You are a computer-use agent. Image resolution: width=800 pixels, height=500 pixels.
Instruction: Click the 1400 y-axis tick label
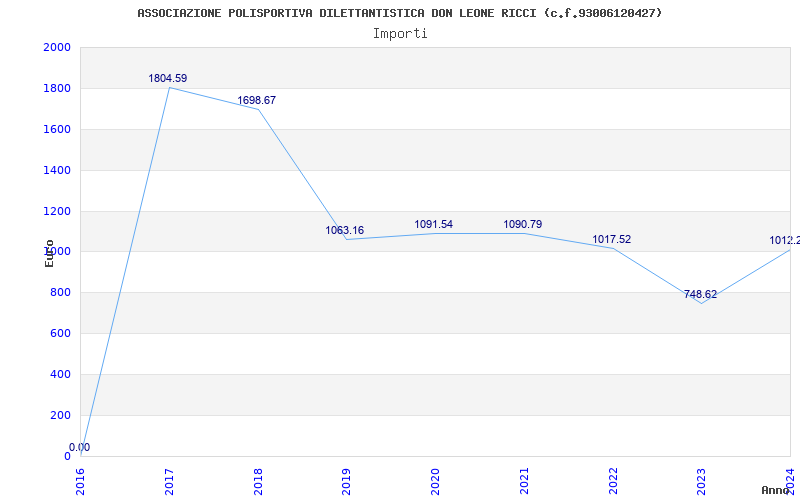click(x=57, y=170)
